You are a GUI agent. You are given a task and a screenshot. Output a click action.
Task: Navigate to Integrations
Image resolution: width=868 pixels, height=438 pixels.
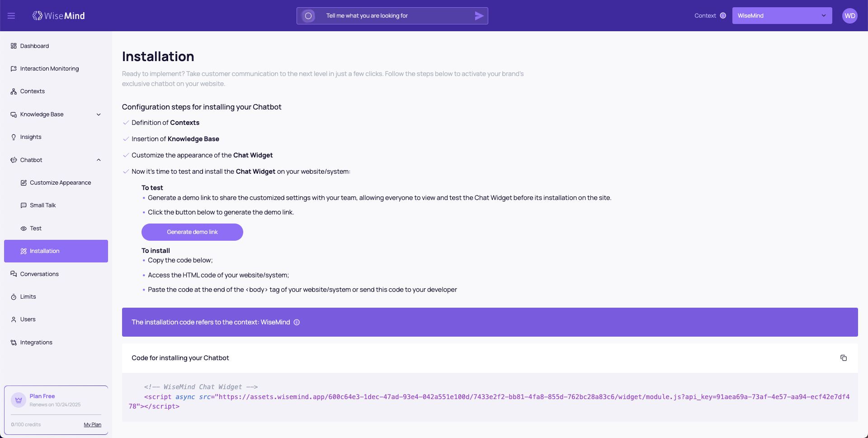(36, 343)
